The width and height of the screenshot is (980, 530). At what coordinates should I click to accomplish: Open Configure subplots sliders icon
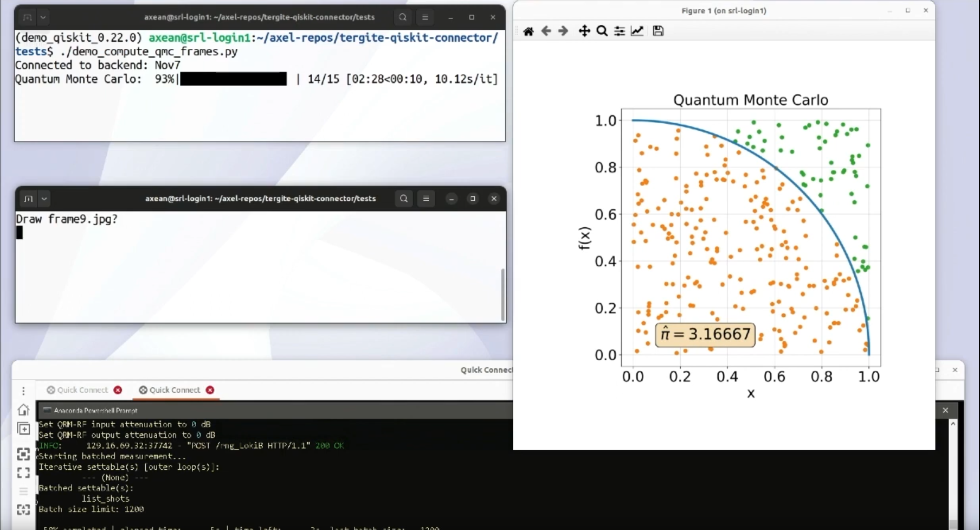(x=620, y=31)
